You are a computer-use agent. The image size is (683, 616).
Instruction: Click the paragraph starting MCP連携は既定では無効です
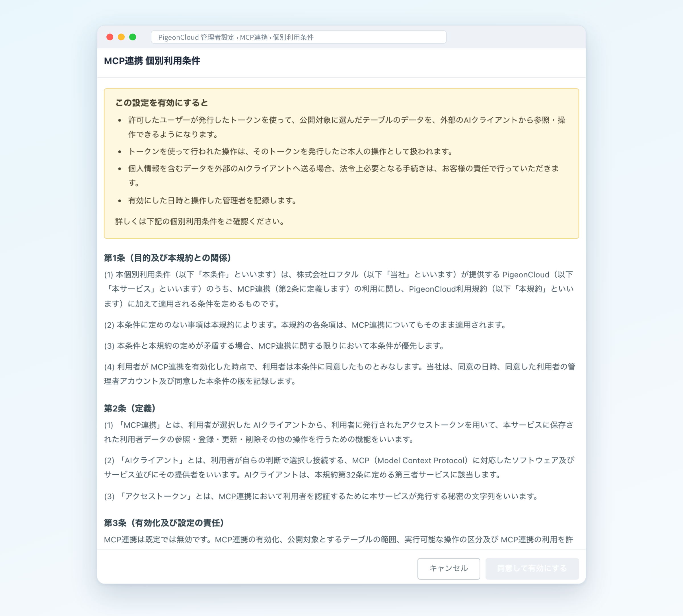click(x=339, y=539)
